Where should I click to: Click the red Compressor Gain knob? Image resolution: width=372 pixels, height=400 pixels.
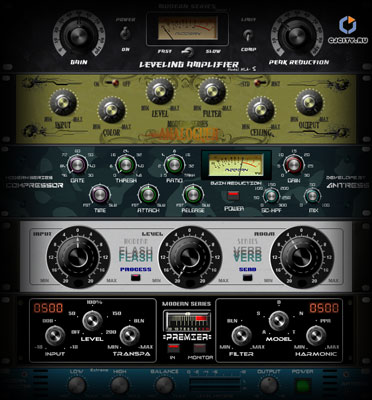pos(293,165)
